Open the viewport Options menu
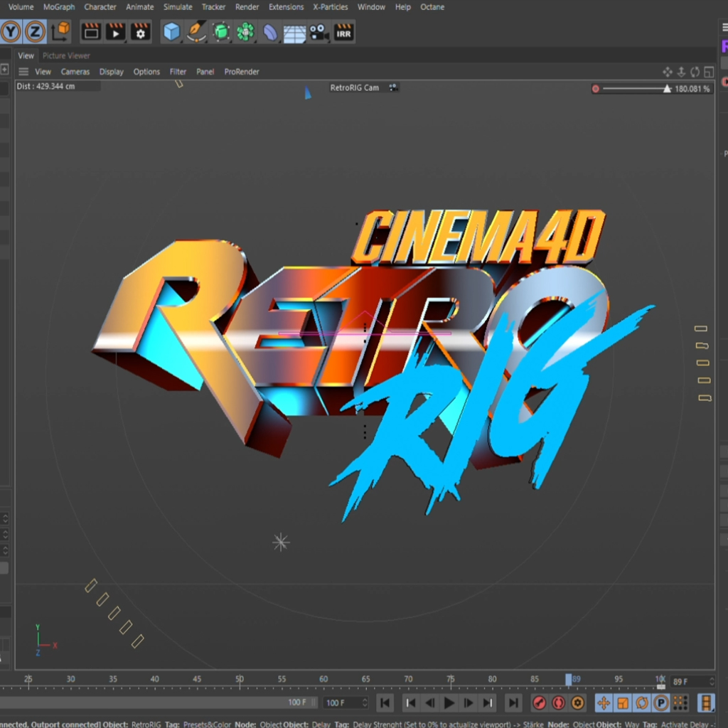The image size is (728, 728). tap(146, 72)
